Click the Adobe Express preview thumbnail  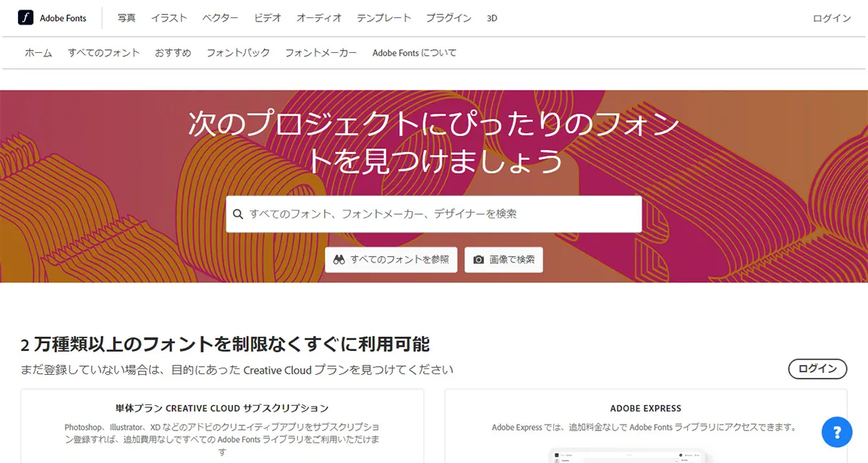point(628,457)
